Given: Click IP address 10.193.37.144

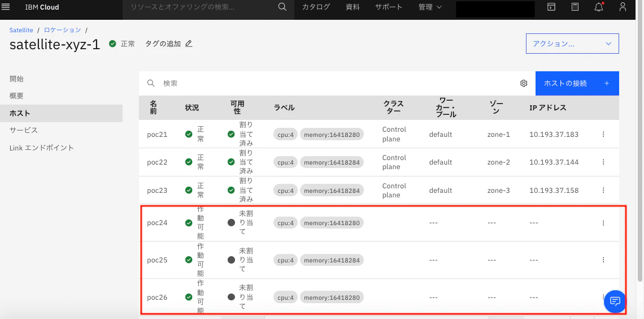Looking at the screenshot, I should coord(554,162).
